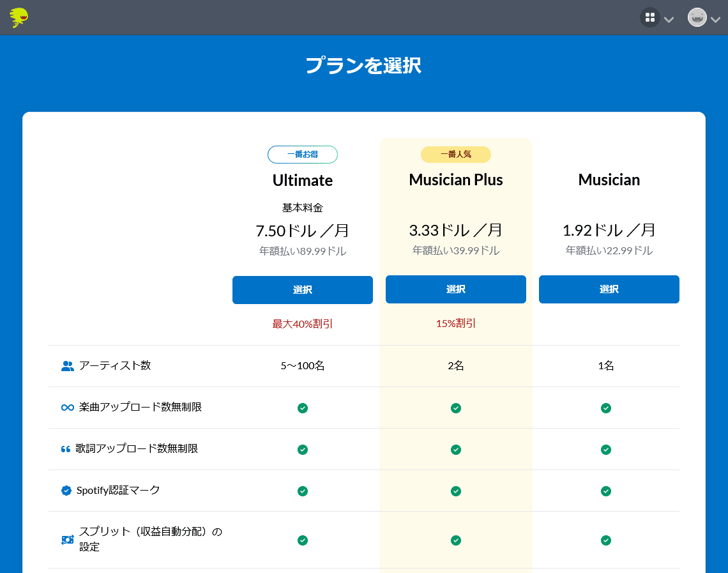Click the quotation icon for 歌詞アップロード数無制限
The width and height of the screenshot is (728, 573).
point(66,449)
